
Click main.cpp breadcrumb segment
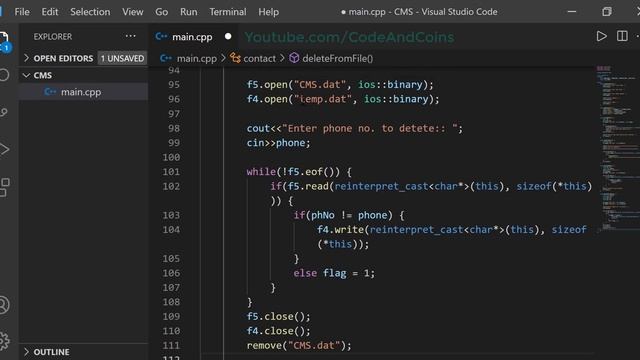(x=197, y=58)
